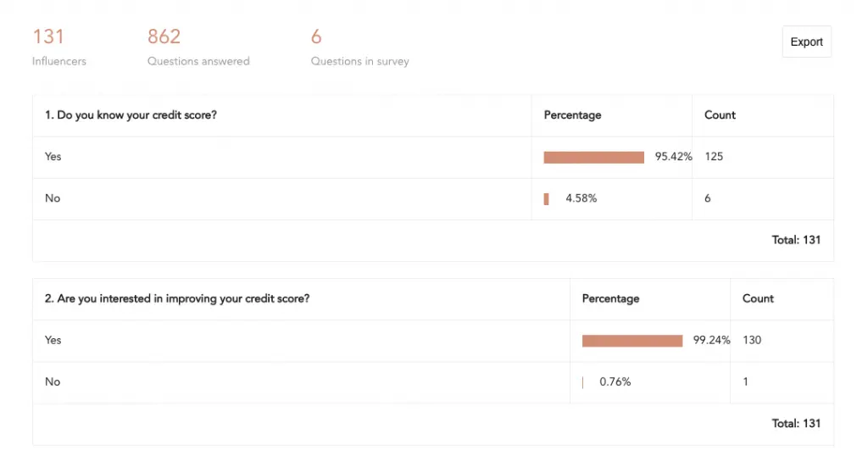868x456 pixels.
Task: Click the 131 Influencers stat
Action: 58,47
